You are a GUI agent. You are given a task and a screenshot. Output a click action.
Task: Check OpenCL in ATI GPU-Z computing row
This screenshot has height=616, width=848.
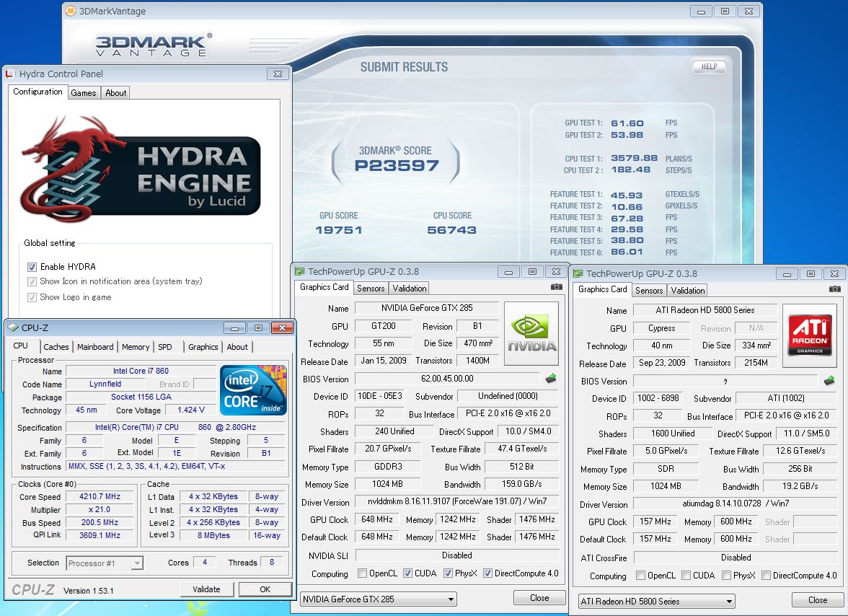click(640, 576)
